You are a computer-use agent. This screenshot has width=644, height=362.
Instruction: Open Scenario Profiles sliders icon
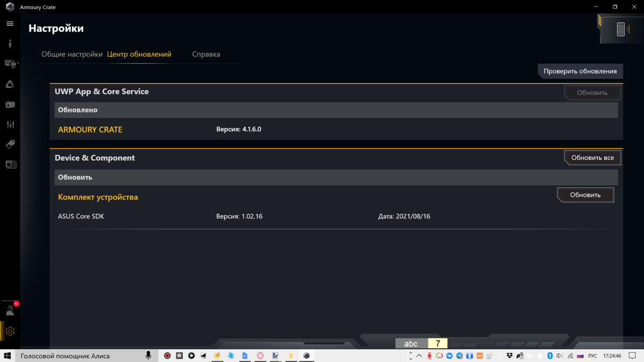coord(10,124)
